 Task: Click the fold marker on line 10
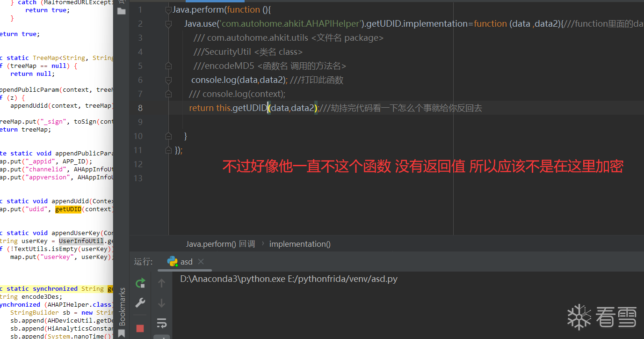(168, 136)
